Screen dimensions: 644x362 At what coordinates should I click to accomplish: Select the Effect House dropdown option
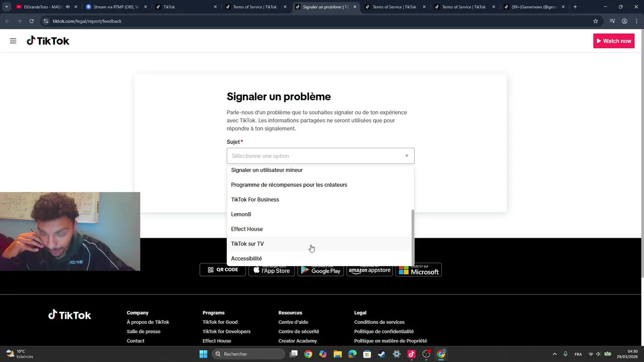pos(320,229)
